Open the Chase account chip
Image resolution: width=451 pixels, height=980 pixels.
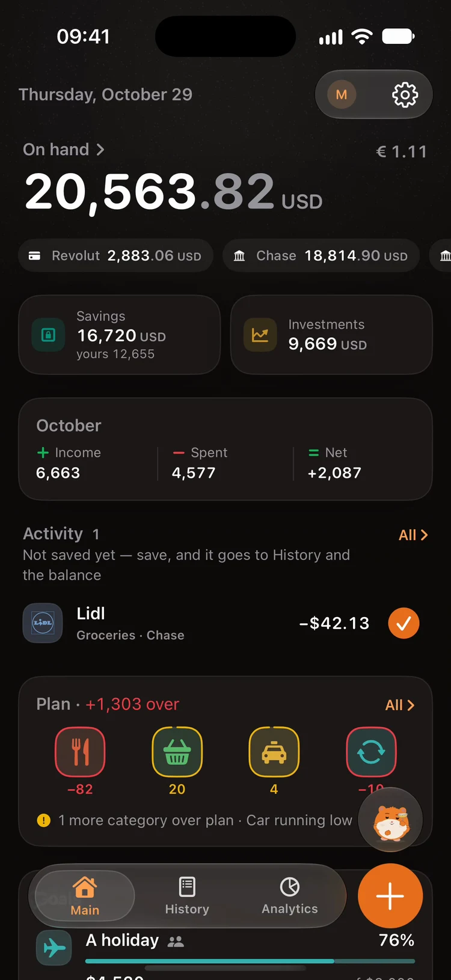(321, 256)
